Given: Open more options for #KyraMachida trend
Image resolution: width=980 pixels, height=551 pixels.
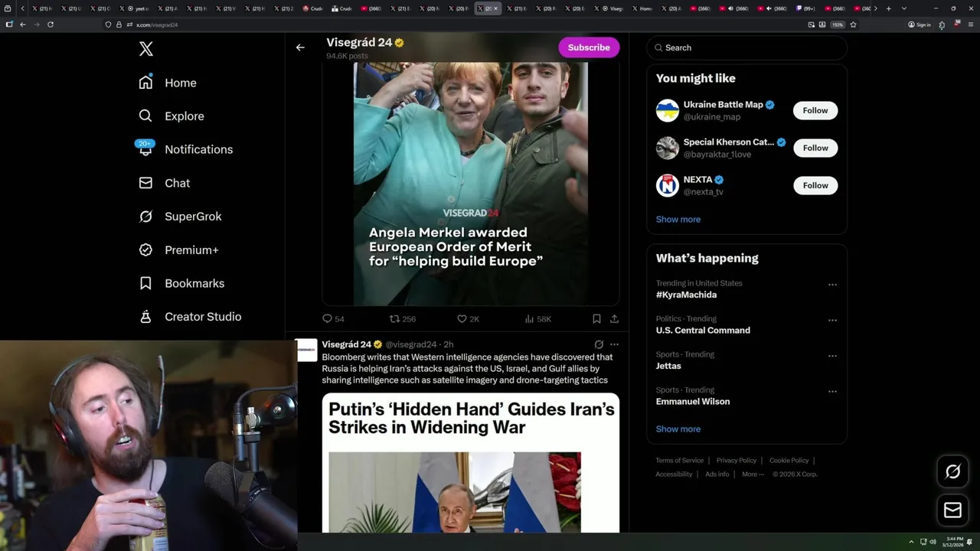Looking at the screenshot, I should click(x=832, y=285).
